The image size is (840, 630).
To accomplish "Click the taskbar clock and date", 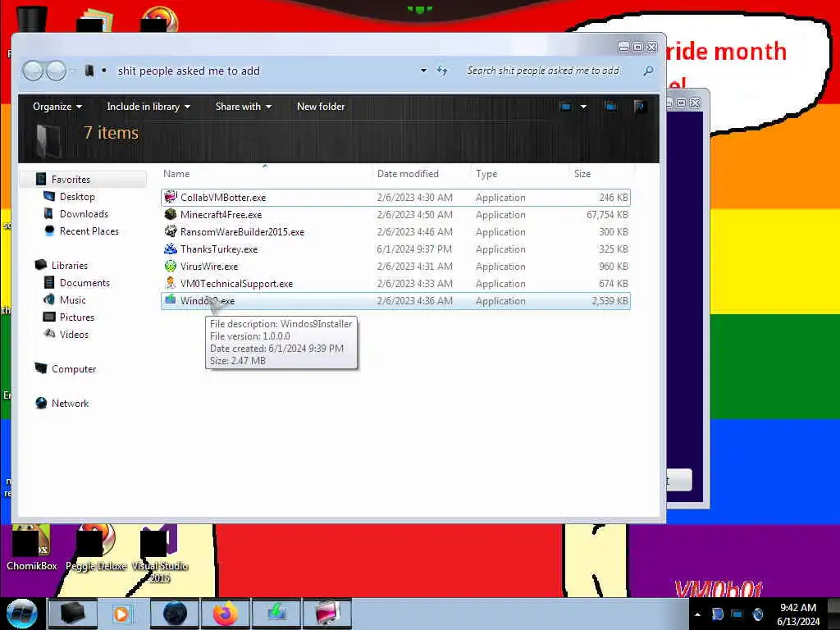I will 798,614.
